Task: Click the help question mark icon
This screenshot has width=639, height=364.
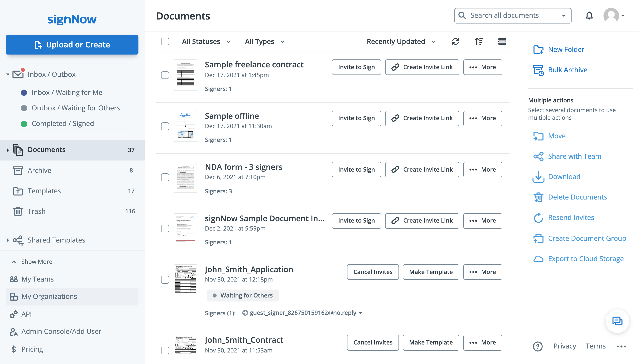Action: [x=538, y=346]
